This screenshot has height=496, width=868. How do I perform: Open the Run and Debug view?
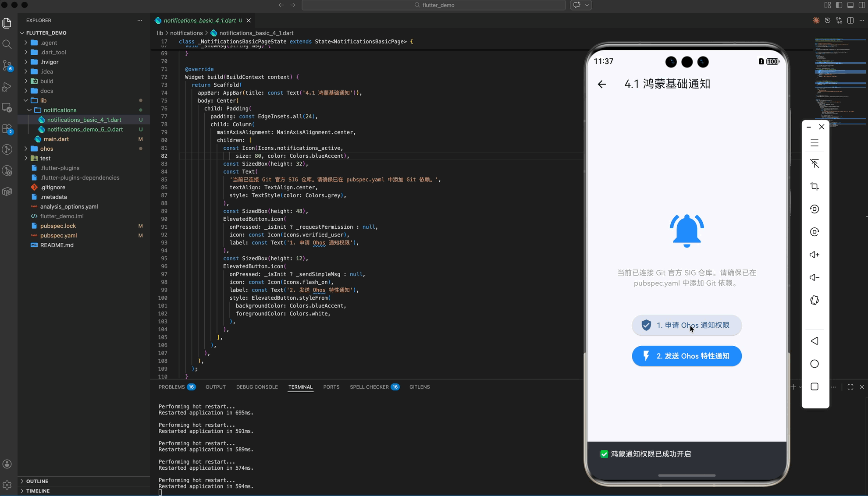[7, 86]
